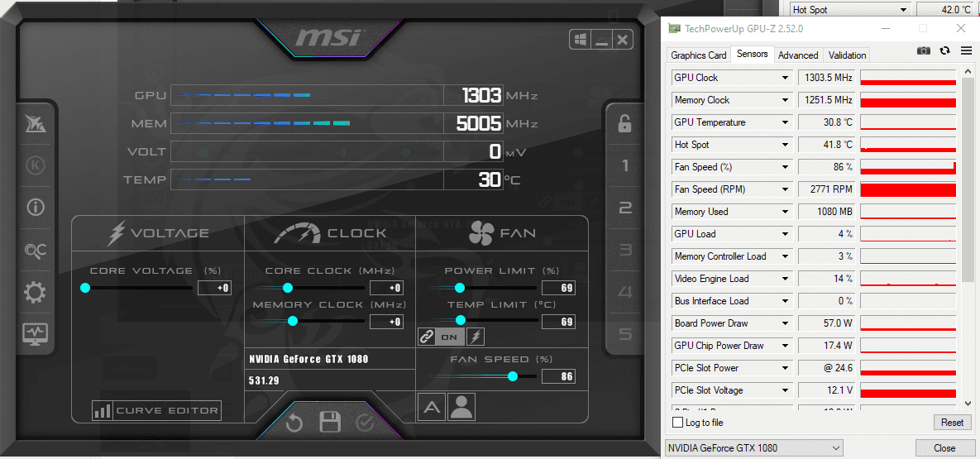980x459 pixels.
Task: Click the Fan Speed 2771 RPM value
Action: [827, 189]
